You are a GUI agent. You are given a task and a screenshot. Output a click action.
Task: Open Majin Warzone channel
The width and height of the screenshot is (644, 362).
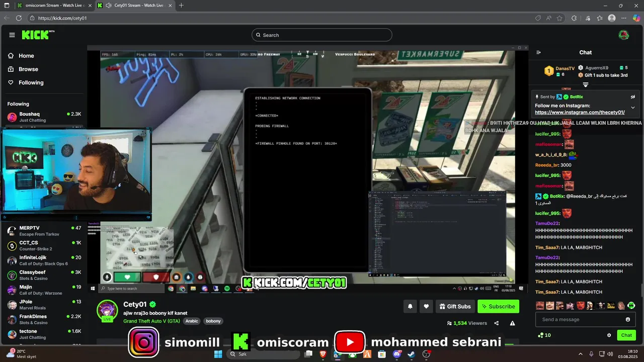pos(44,290)
